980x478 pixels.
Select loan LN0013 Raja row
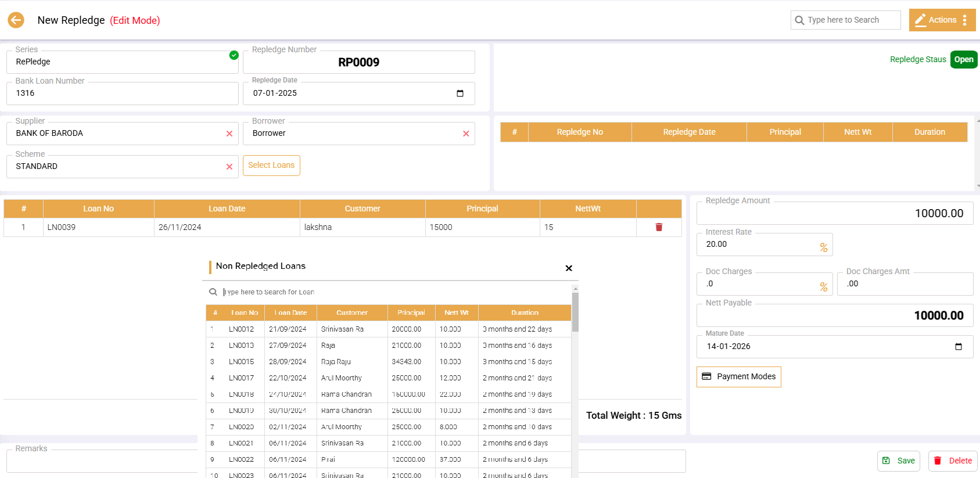click(388, 346)
